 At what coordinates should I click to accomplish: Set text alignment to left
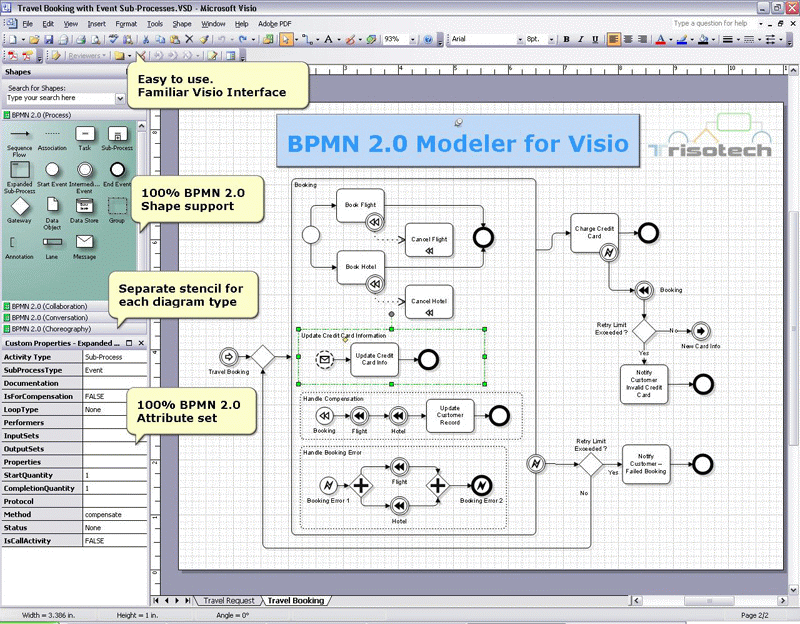click(x=614, y=39)
